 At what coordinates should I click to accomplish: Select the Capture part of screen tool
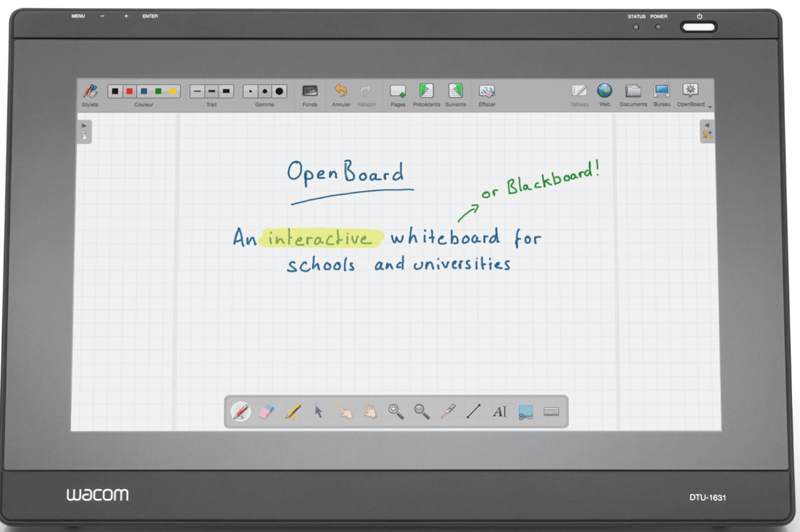click(x=526, y=412)
